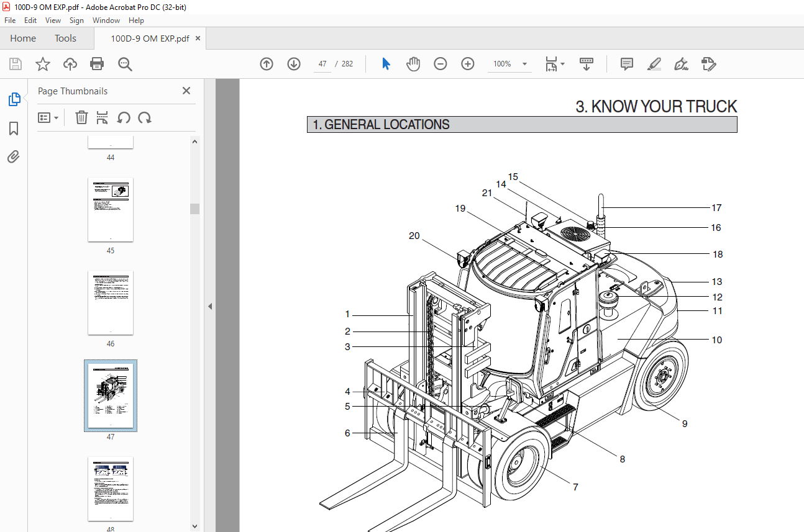Delete selected page with trash icon
Viewport: 804px width, 532px height.
tap(81, 117)
